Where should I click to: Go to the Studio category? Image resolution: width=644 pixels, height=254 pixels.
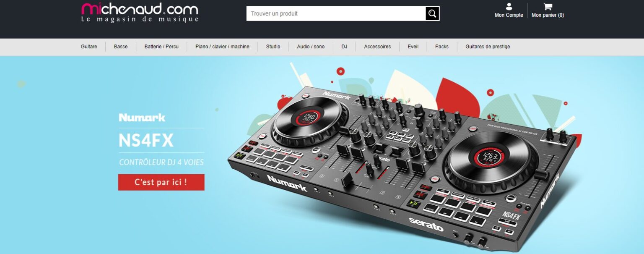tap(273, 47)
